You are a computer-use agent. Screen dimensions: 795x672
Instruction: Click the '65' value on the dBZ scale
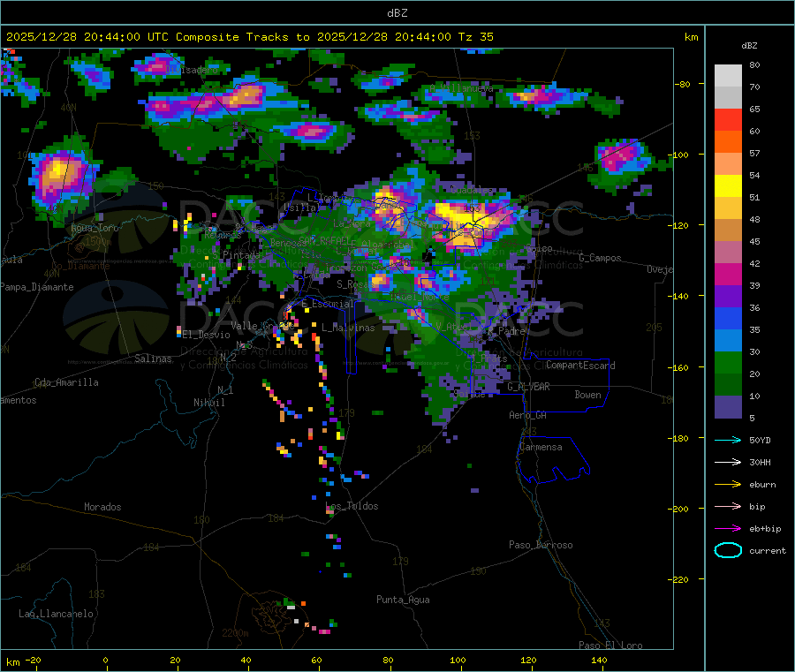754,109
